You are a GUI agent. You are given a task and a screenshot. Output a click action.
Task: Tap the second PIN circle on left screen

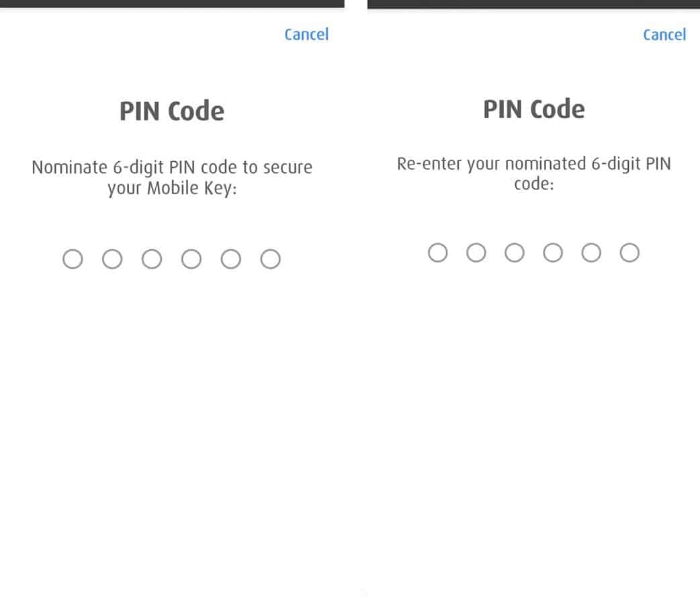[112, 259]
